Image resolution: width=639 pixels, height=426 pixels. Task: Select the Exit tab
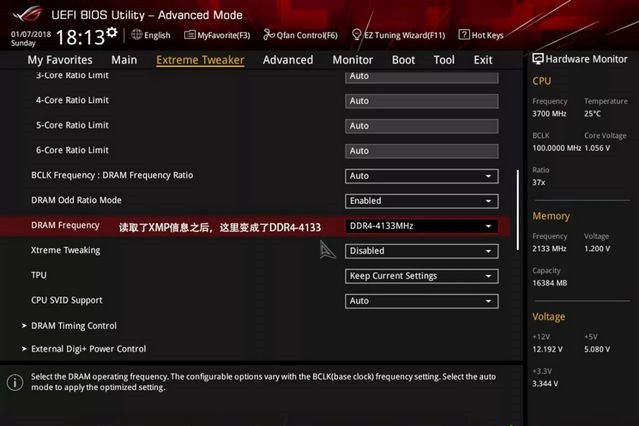click(x=483, y=60)
